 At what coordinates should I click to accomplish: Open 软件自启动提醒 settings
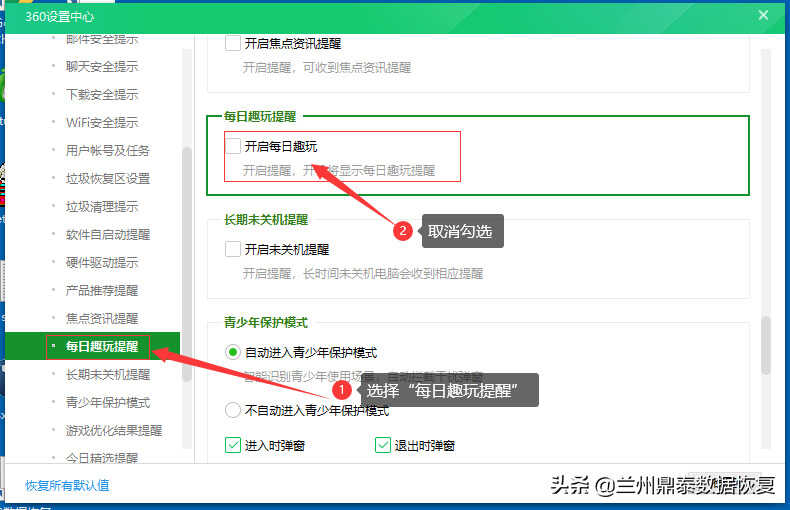tap(108, 234)
